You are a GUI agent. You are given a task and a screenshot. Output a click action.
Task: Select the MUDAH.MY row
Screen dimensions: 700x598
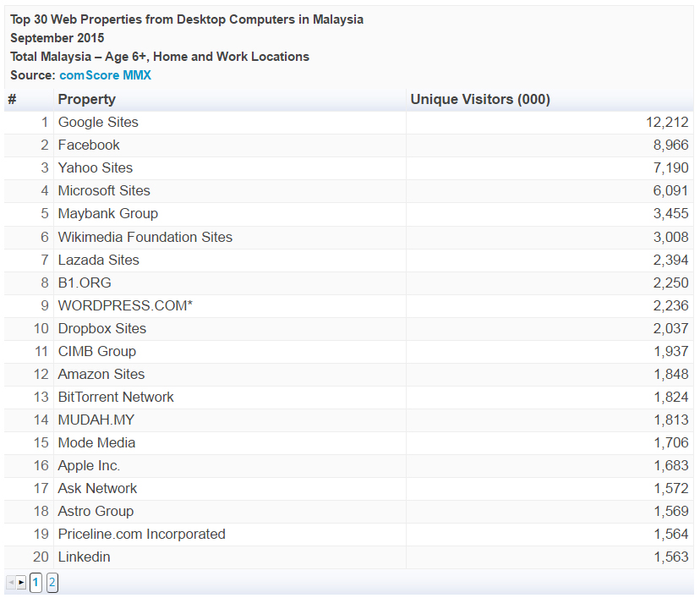click(x=348, y=420)
